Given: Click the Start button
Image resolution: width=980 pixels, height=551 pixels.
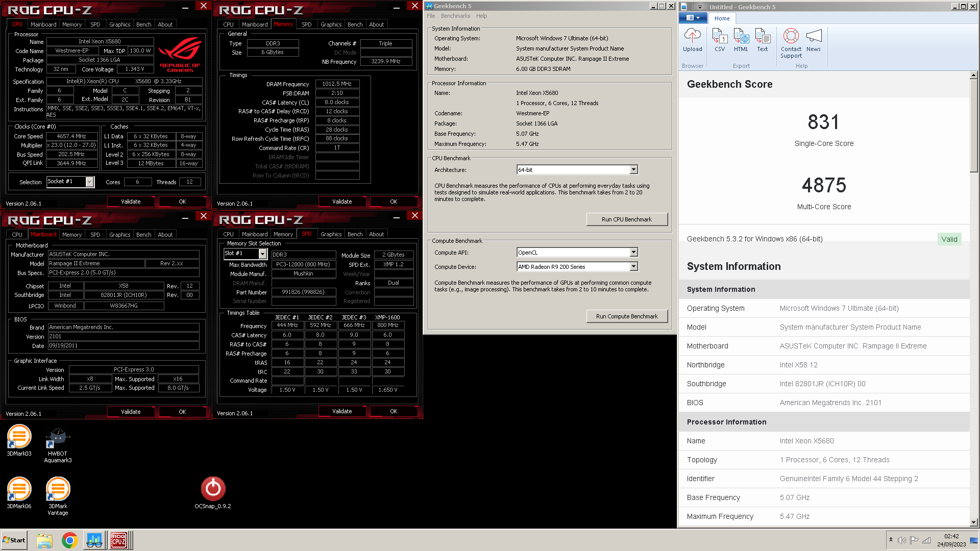Looking at the screenshot, I should coord(14,540).
